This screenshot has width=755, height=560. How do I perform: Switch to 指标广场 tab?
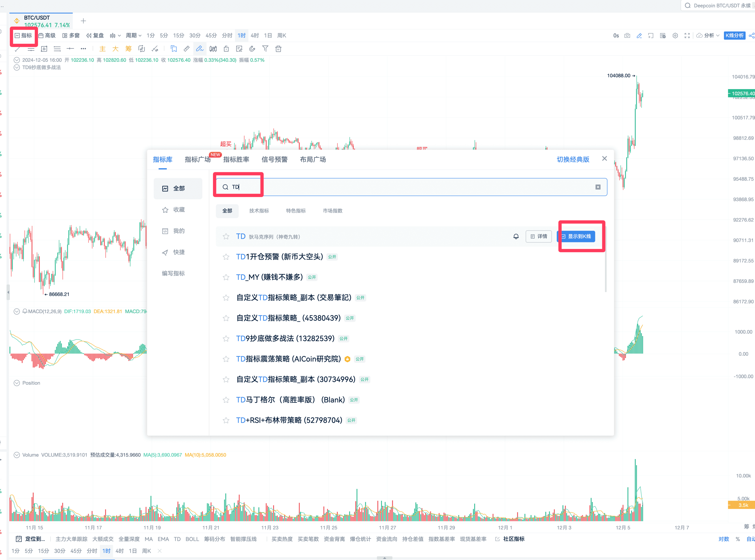tap(198, 160)
